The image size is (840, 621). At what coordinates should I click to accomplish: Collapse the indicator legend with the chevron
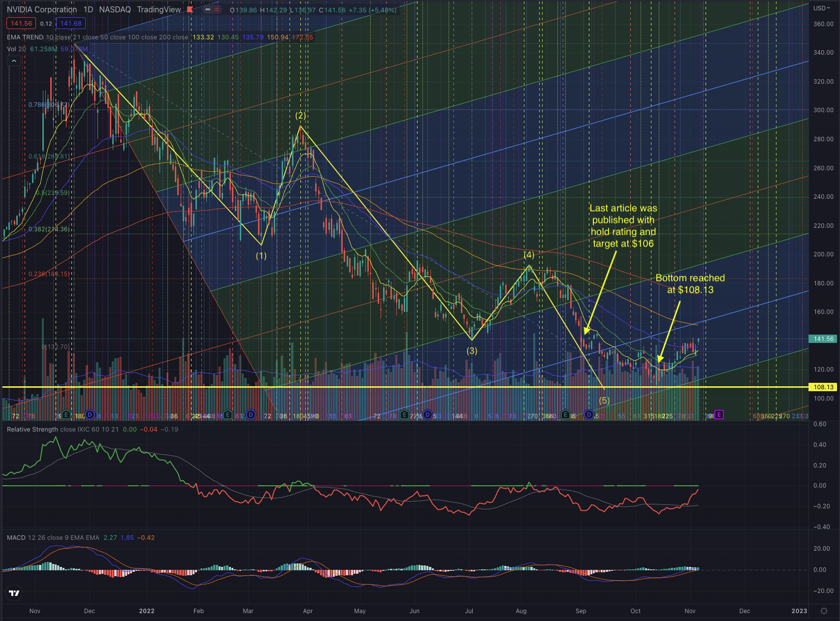(x=14, y=61)
